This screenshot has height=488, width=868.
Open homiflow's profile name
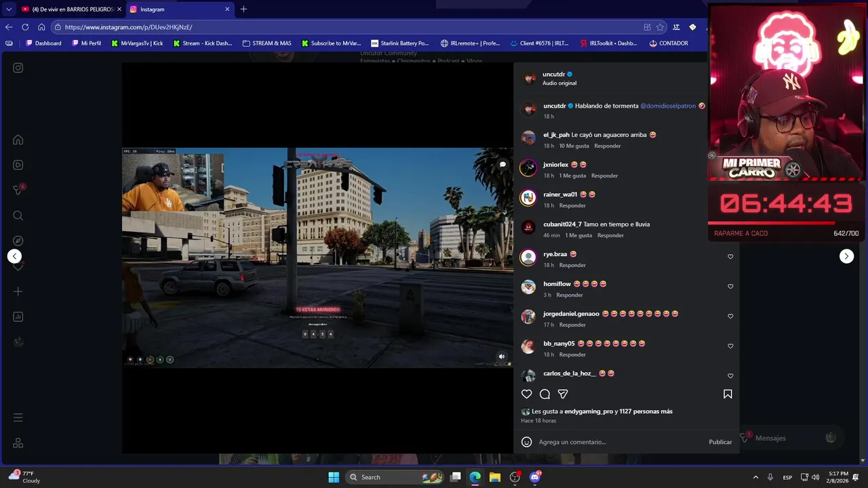[557, 284]
